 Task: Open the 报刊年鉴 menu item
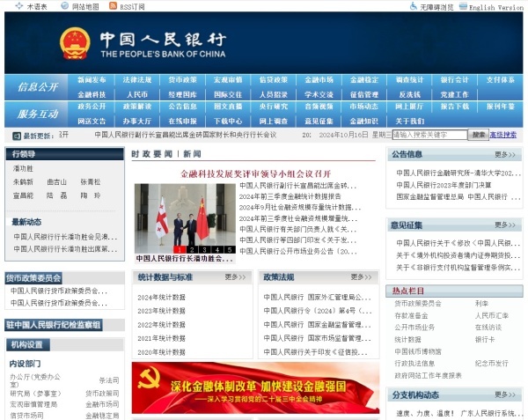[501, 107]
